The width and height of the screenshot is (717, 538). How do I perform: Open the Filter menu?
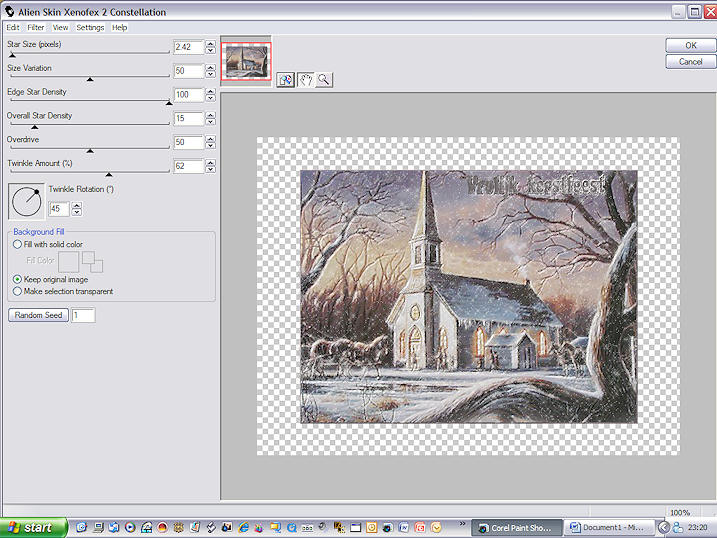click(x=36, y=27)
